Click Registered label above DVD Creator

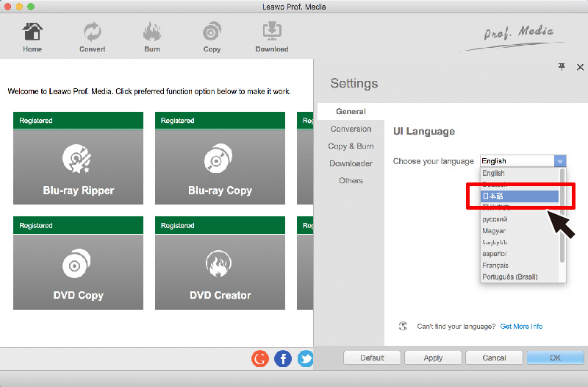click(178, 226)
